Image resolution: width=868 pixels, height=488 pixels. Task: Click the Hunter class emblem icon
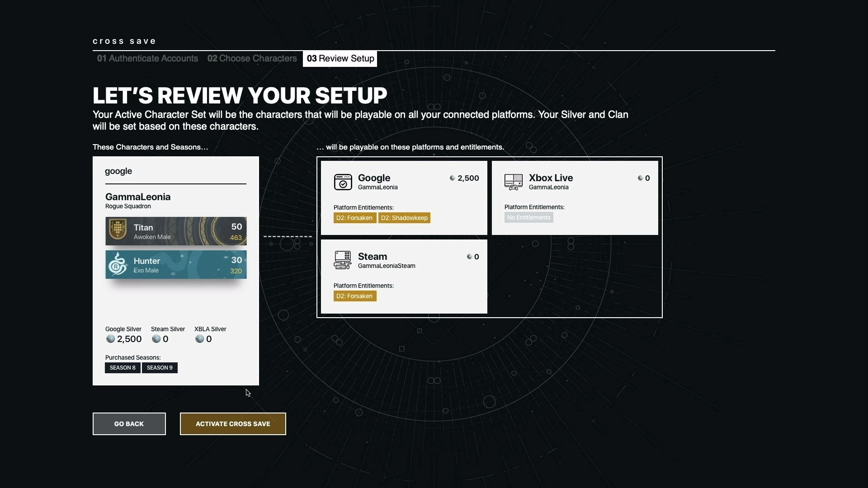tap(118, 264)
